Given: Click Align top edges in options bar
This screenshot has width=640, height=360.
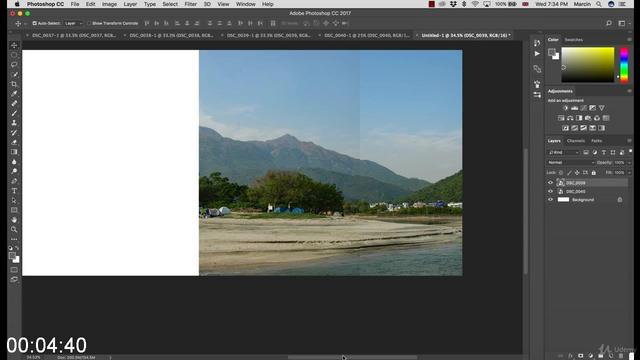Looking at the screenshot, I should pyautogui.click(x=147, y=24).
